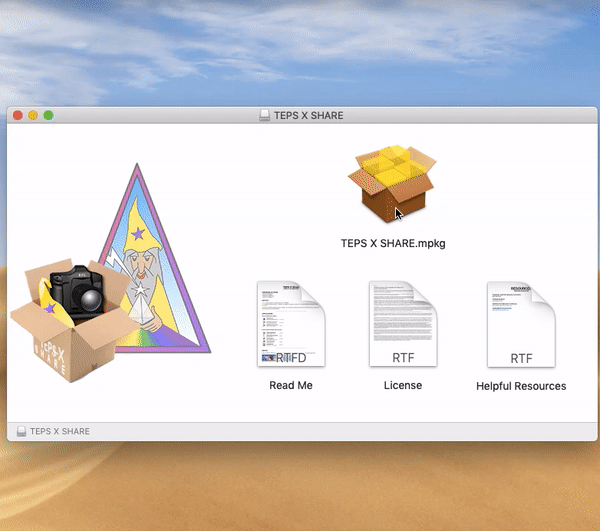This screenshot has width=600, height=531.
Task: Click the wizard and camera box artwork
Action: (111, 272)
